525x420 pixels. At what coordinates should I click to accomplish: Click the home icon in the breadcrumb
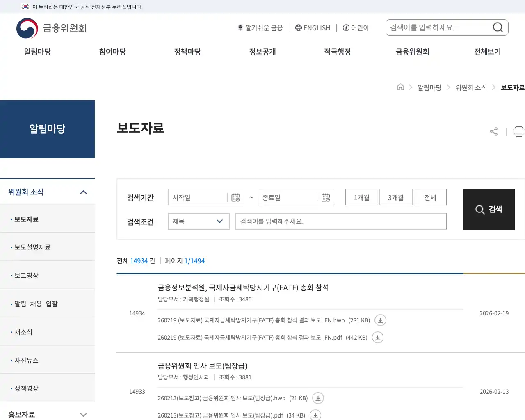400,87
